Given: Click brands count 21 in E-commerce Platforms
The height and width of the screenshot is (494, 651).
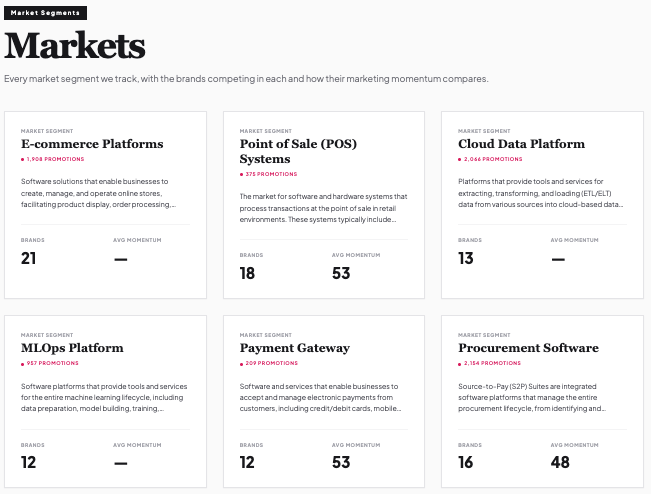Looking at the screenshot, I should pyautogui.click(x=29, y=258).
